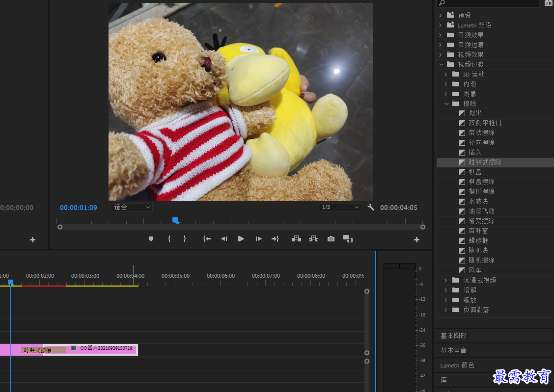Collapse the 擦除 folder
Viewport: 554px width, 392px height.
[x=446, y=104]
